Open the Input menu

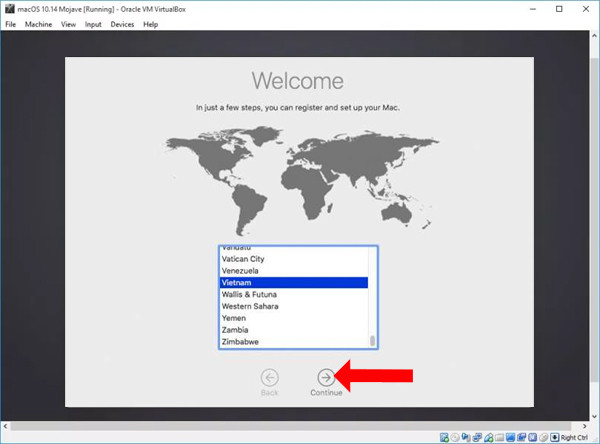click(93, 24)
